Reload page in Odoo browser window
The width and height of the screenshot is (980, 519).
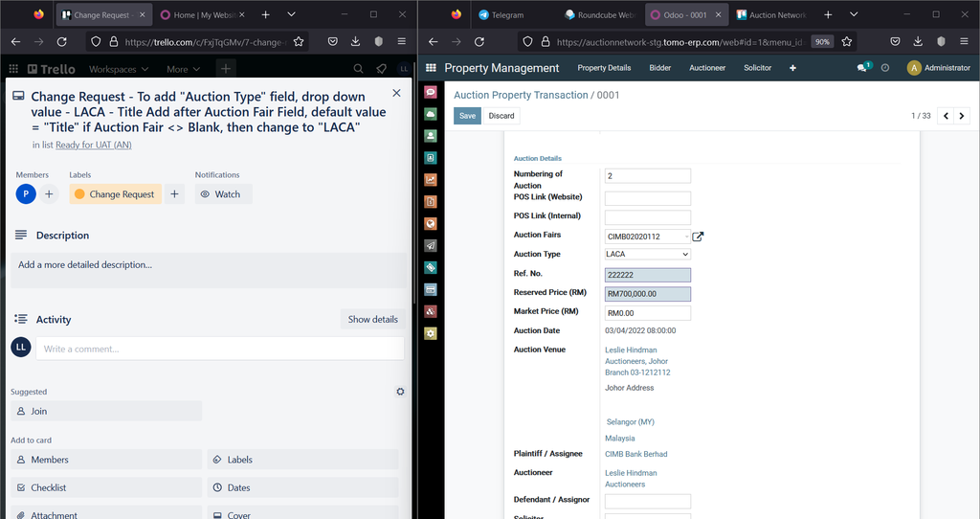click(x=479, y=41)
